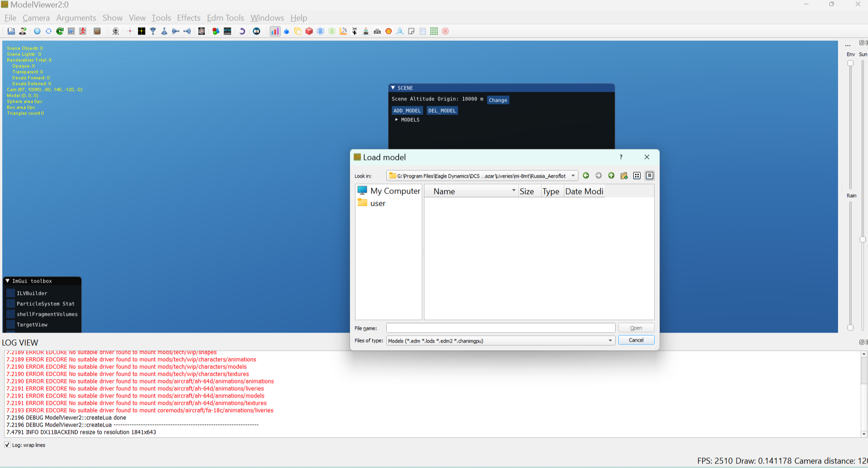Click the green reload model icon
This screenshot has width=868, height=468.
click(60, 31)
